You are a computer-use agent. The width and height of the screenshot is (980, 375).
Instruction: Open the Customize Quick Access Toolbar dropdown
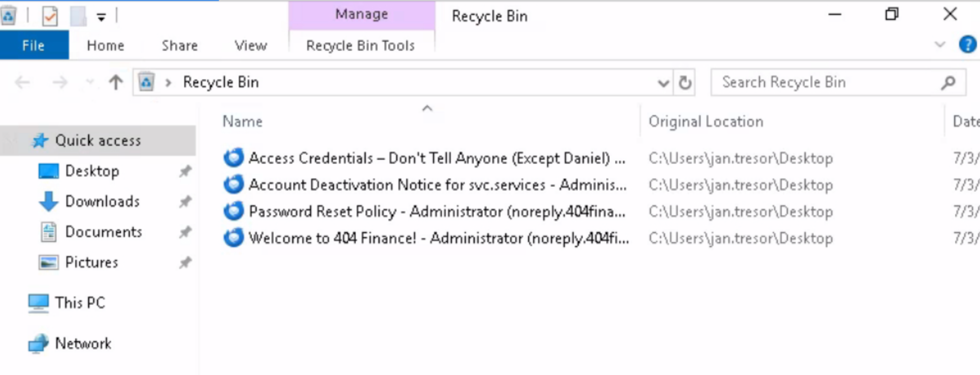[101, 17]
